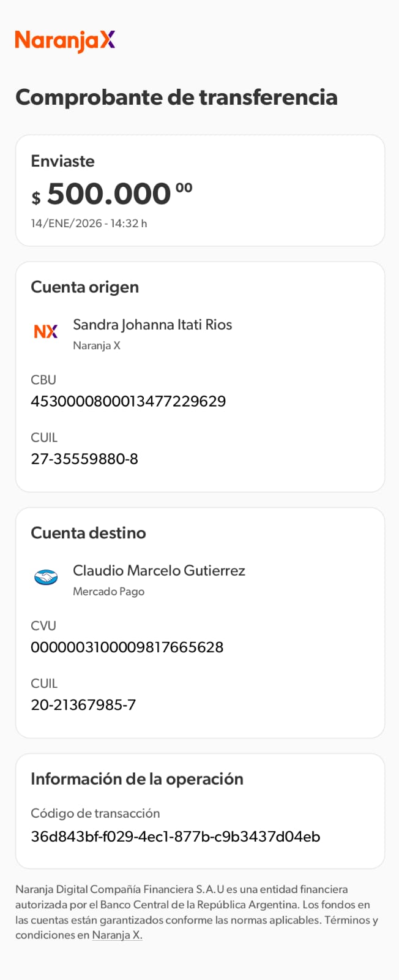
Task: Click the Mercado Pago handshake icon
Action: 46,577
